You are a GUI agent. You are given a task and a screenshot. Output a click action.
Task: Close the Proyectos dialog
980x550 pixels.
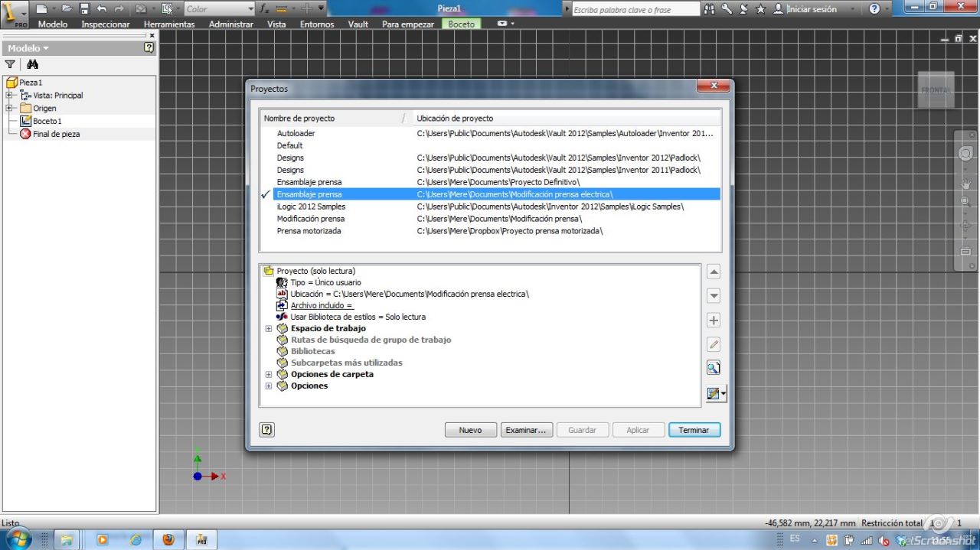point(714,86)
